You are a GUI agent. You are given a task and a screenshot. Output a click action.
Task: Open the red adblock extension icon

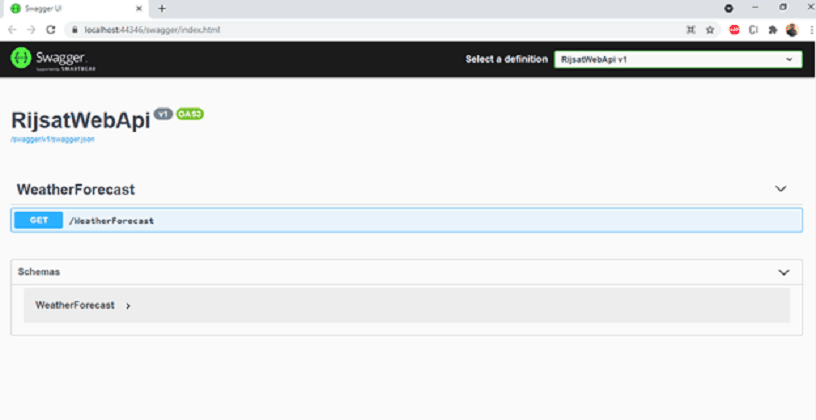pyautogui.click(x=734, y=30)
